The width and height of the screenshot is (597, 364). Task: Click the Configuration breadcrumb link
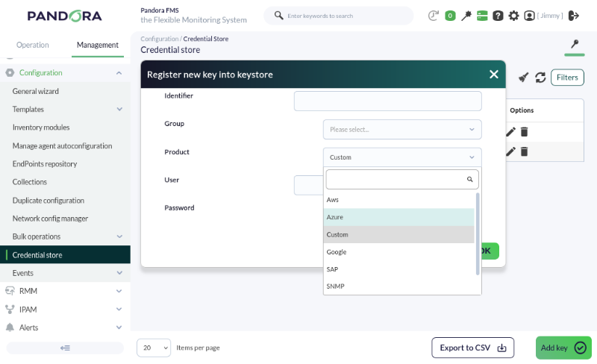point(159,39)
